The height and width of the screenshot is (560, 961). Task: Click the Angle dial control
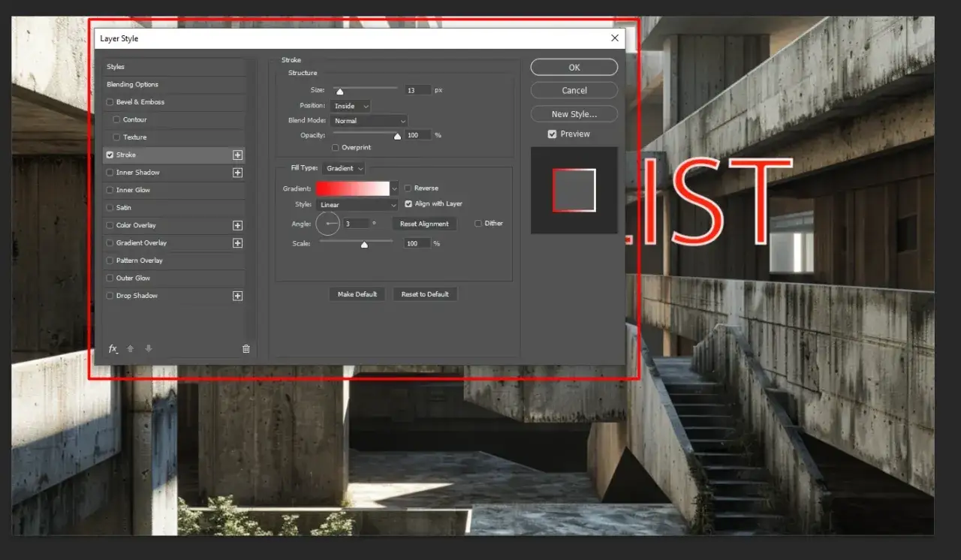[x=328, y=224]
